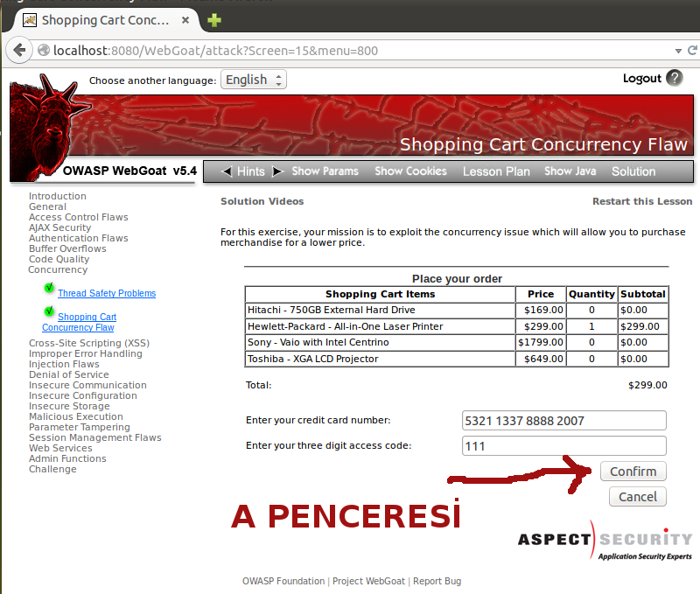
Task: Expand the Challenge category
Action: (52, 469)
